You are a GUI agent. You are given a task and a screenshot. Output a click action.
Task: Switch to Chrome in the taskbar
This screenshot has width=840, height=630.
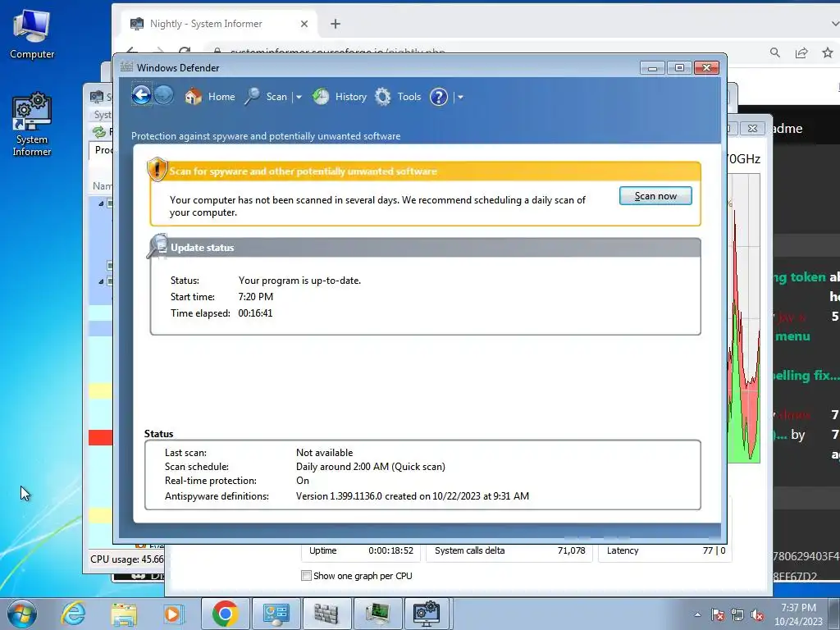tap(225, 614)
